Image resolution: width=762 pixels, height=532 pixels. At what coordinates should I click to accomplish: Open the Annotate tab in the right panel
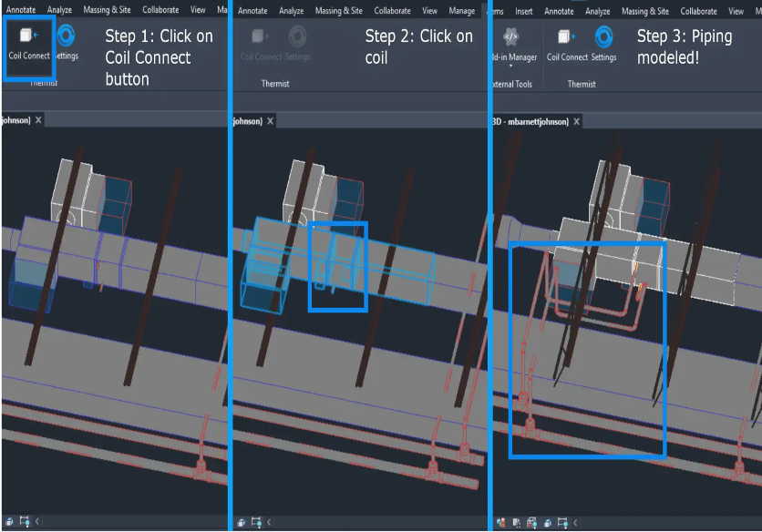coord(559,11)
